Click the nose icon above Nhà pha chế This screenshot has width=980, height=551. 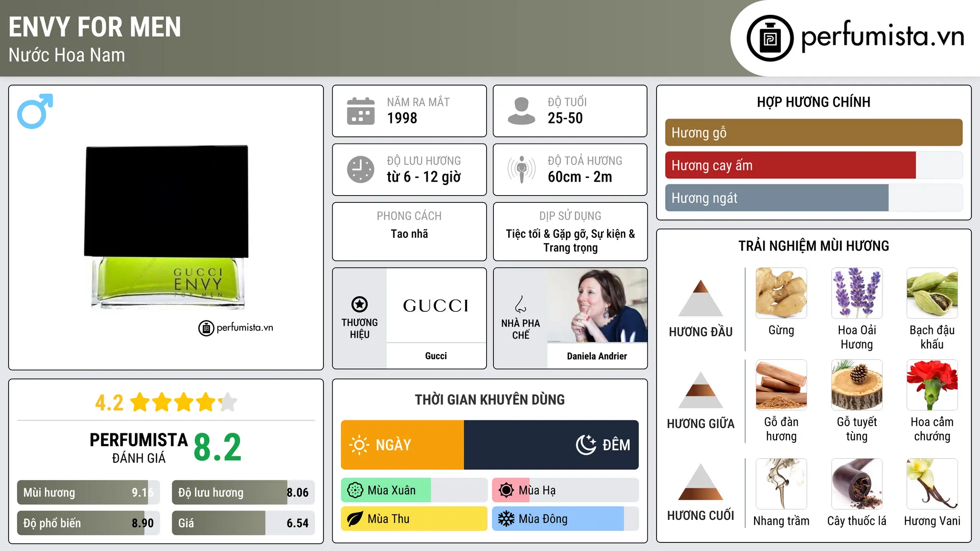(521, 304)
